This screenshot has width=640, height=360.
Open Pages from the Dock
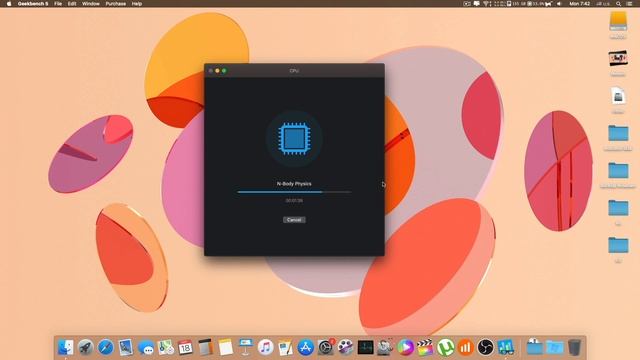[x=285, y=347]
